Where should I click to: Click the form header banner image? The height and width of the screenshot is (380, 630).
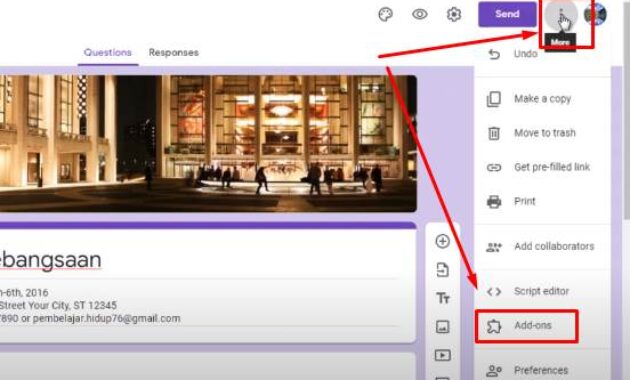[208, 143]
